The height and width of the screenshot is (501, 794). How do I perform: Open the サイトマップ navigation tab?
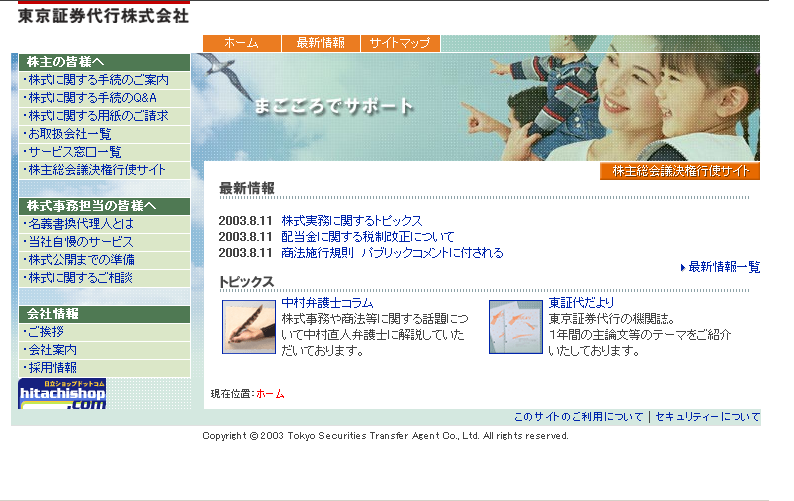click(x=400, y=44)
